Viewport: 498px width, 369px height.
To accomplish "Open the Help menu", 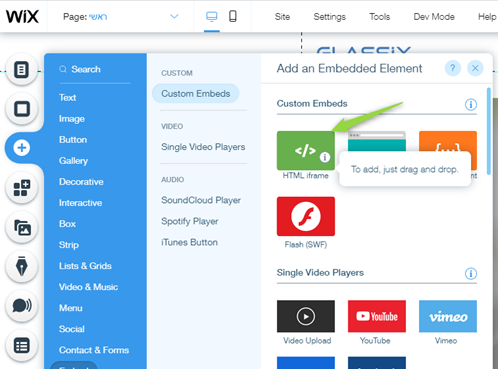I will coord(487,17).
